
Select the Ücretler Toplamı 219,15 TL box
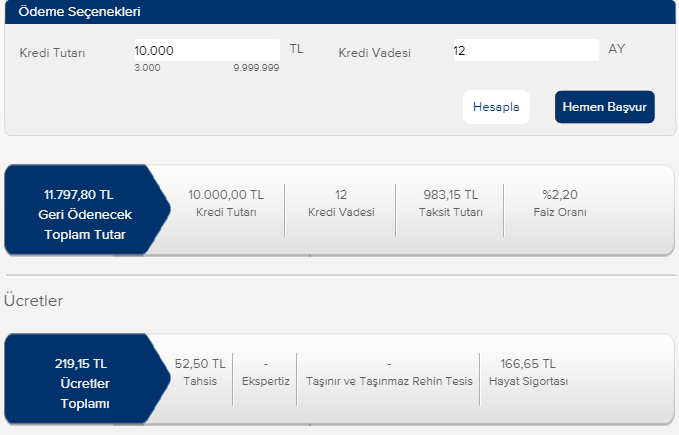(x=79, y=383)
